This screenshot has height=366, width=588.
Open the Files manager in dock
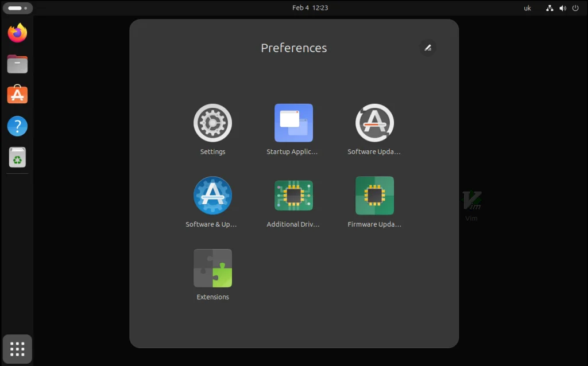tap(17, 64)
